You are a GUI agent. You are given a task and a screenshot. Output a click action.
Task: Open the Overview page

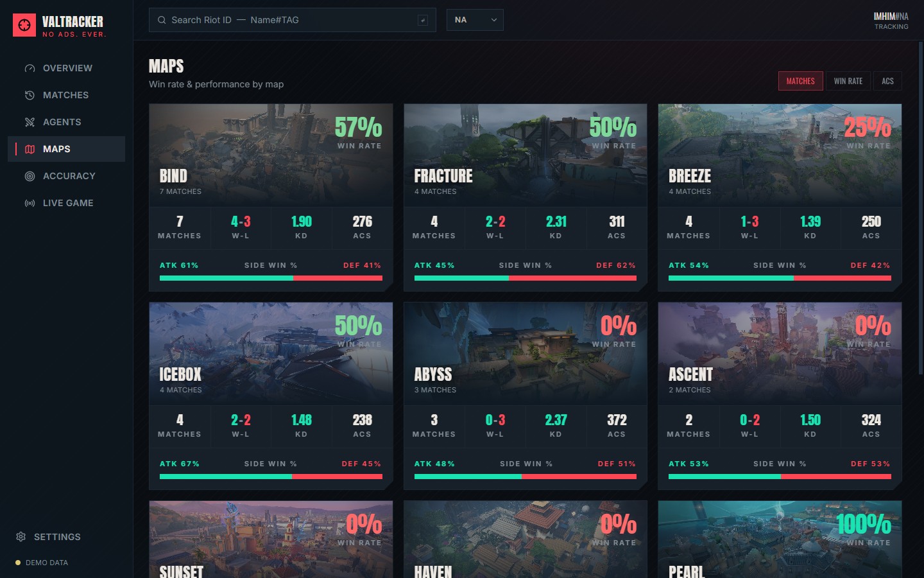[x=66, y=68]
